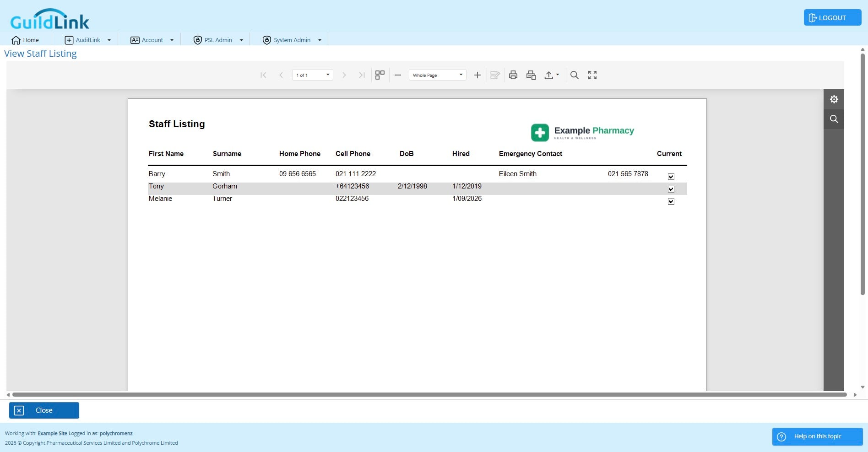Select the phone number 021 565 7878

click(x=628, y=174)
